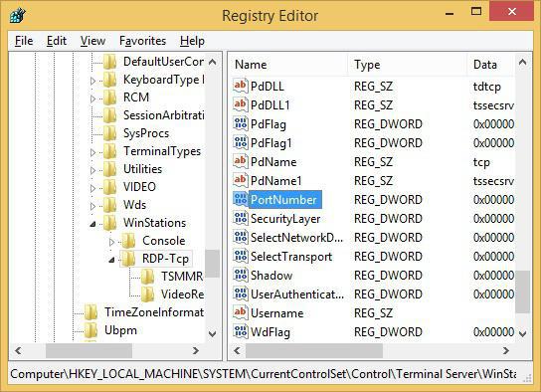The image size is (541, 392).
Task: Click the PdFlag1 DWORD value icon
Action: 240,142
